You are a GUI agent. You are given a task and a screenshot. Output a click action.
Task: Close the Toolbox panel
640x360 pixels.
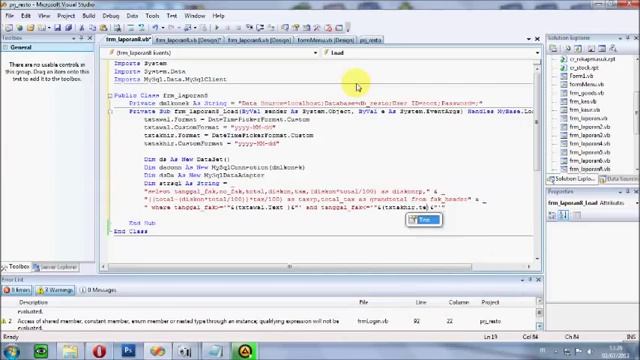tap(90, 38)
